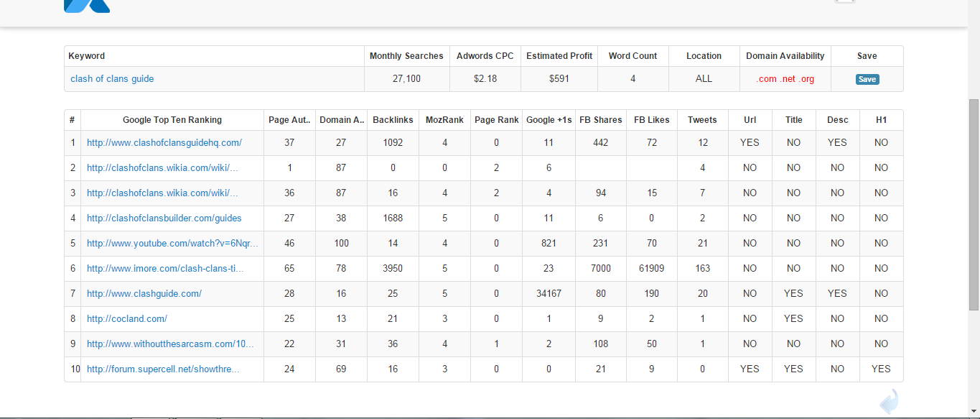Open the withoutthesarcasm.com result link
Screen dimensions: 980x419
pos(170,344)
